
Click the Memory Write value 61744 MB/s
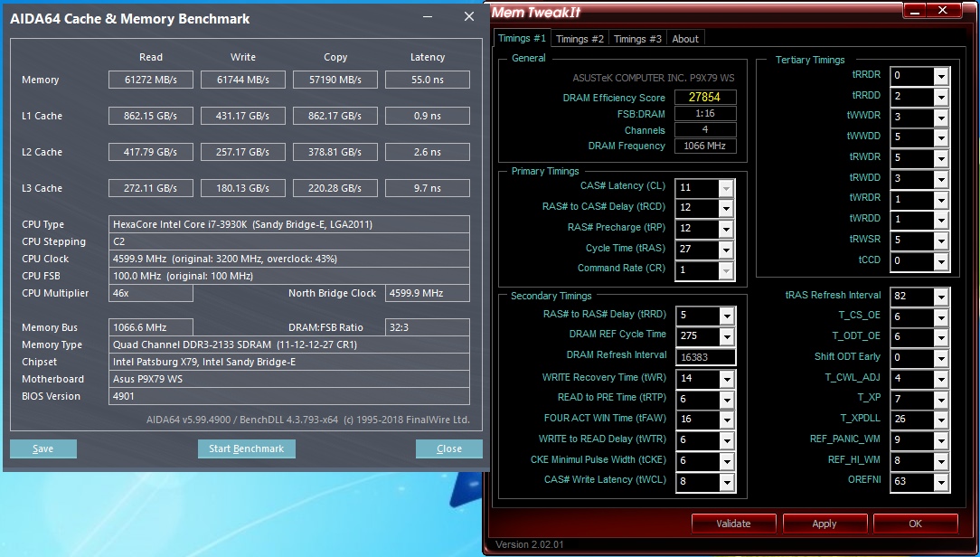click(243, 80)
